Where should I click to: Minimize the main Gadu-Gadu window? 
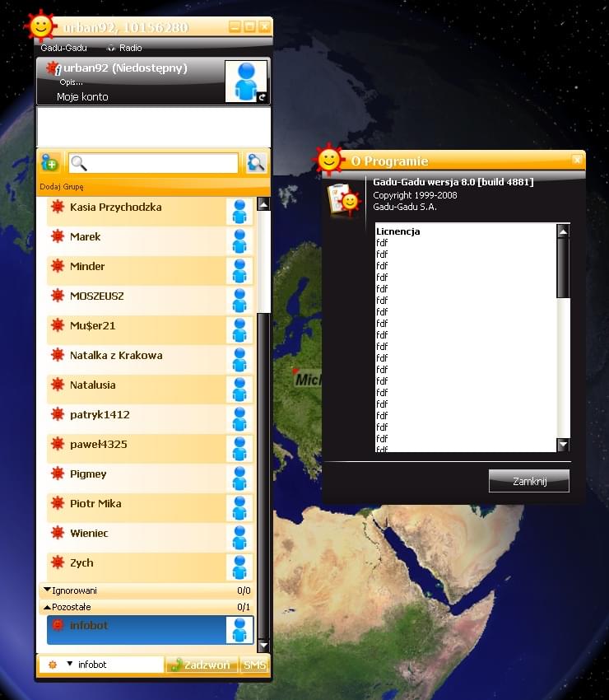tap(235, 27)
